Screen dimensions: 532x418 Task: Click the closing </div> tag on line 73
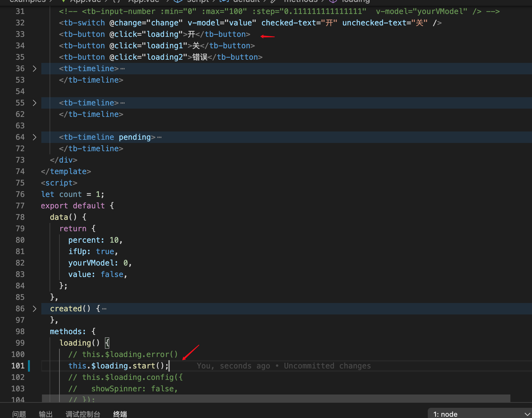pos(64,160)
